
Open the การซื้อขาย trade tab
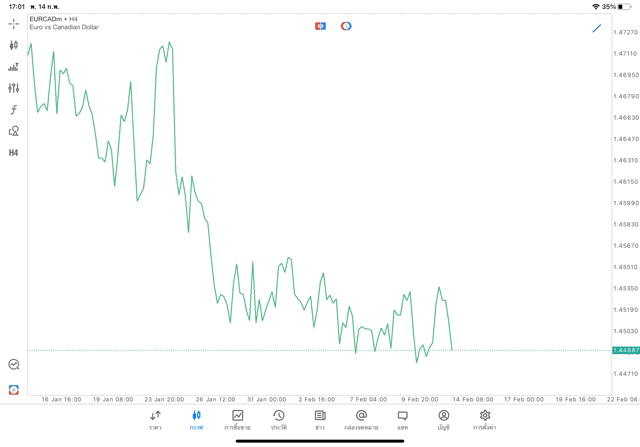(x=237, y=419)
